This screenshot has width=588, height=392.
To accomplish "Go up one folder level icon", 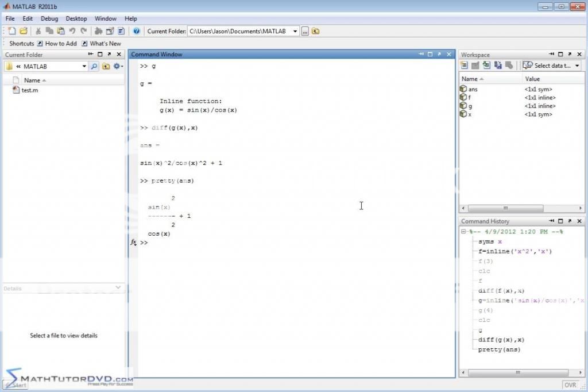I will click(x=316, y=31).
